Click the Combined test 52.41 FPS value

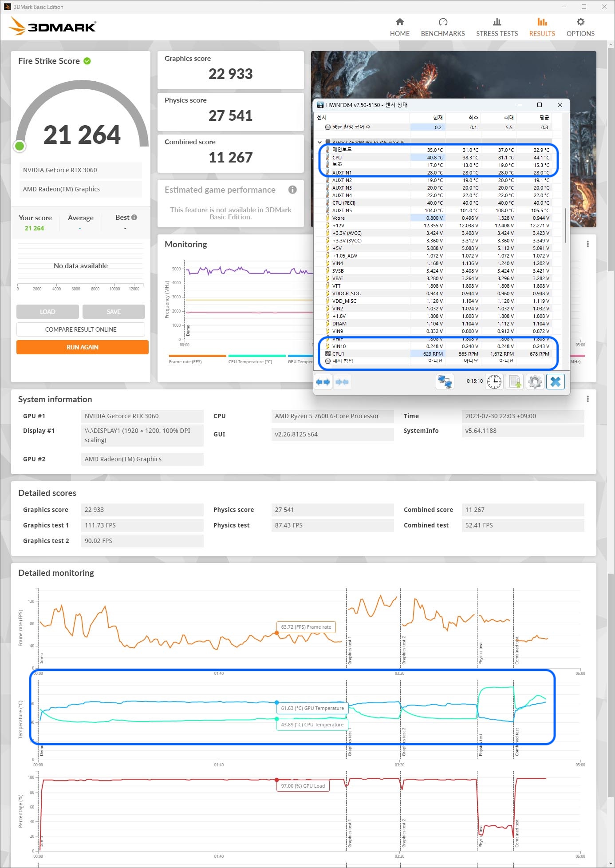(x=523, y=525)
